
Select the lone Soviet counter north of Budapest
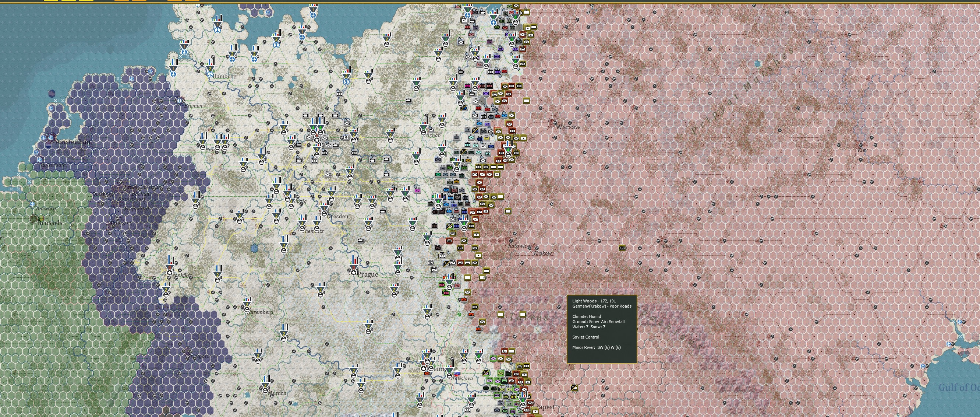(574, 388)
